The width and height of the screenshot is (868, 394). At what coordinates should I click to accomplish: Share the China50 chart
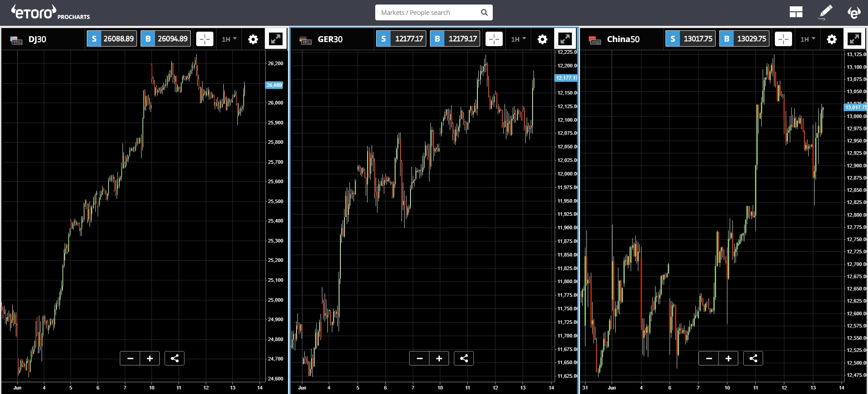753,358
